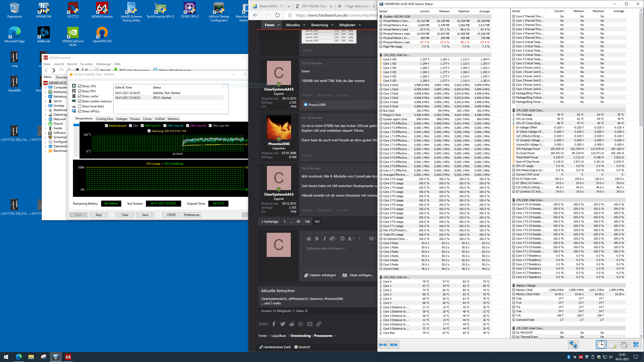Screen dimensions: 644x362
Task: Open the Werkzeuge menu in AIDA64
Action: pos(103,64)
